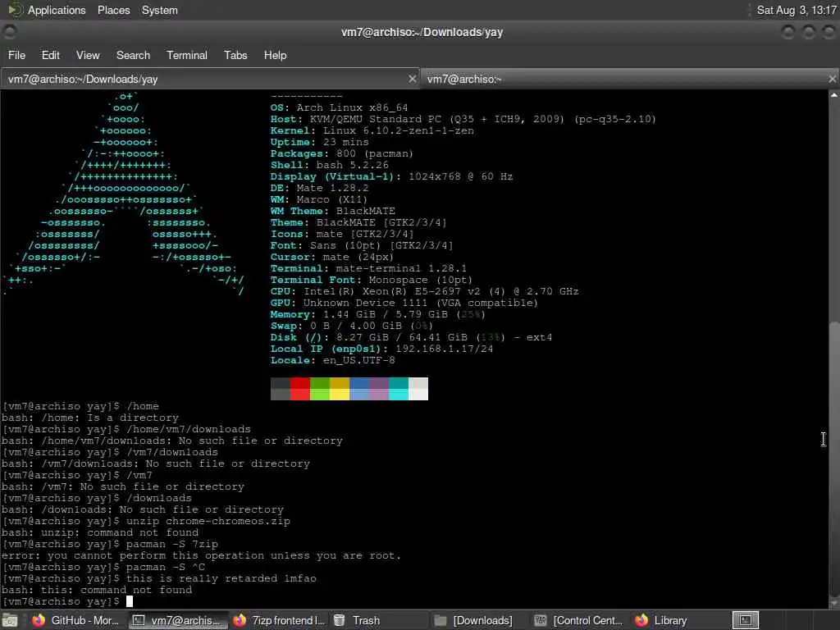Open the Search menu in terminal
The image size is (840, 630).
pos(134,55)
